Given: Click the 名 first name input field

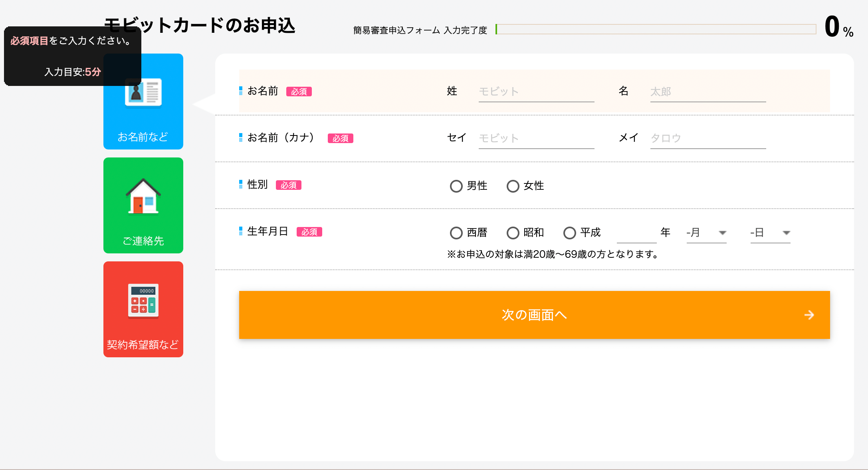Looking at the screenshot, I should click(708, 92).
